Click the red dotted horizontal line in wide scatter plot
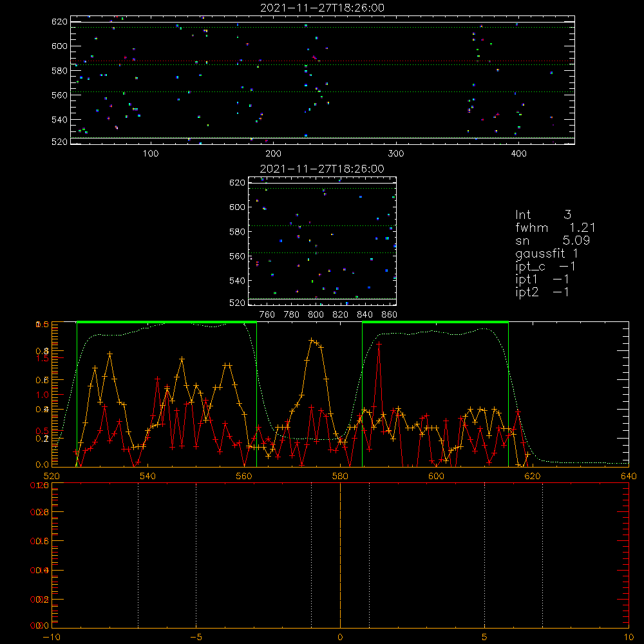 (323, 61)
